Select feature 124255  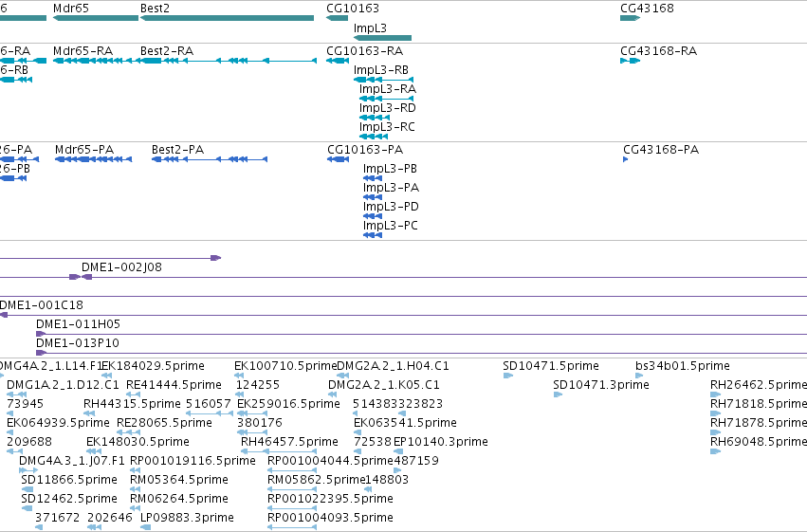click(x=239, y=394)
